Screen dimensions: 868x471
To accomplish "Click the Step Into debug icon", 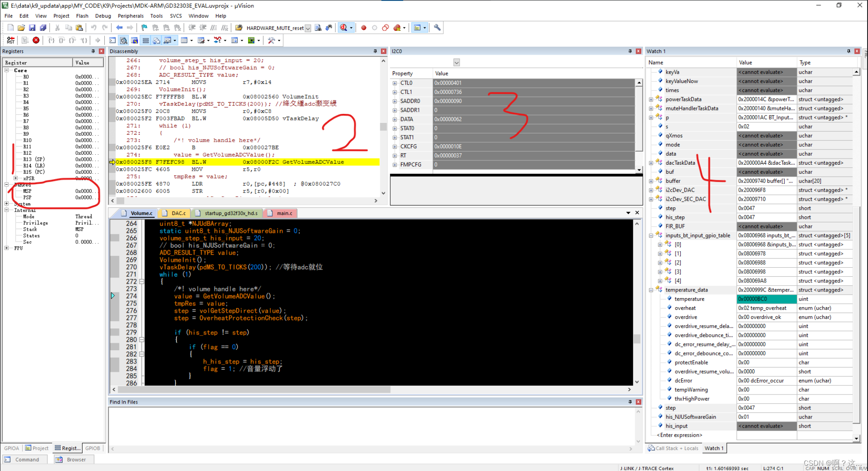I will 52,40.
